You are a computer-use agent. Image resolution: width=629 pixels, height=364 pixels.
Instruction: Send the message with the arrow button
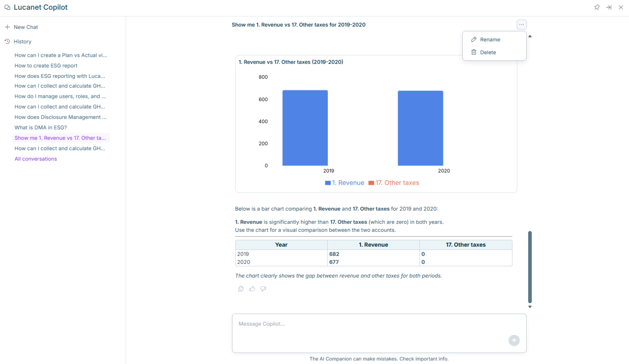(514, 340)
